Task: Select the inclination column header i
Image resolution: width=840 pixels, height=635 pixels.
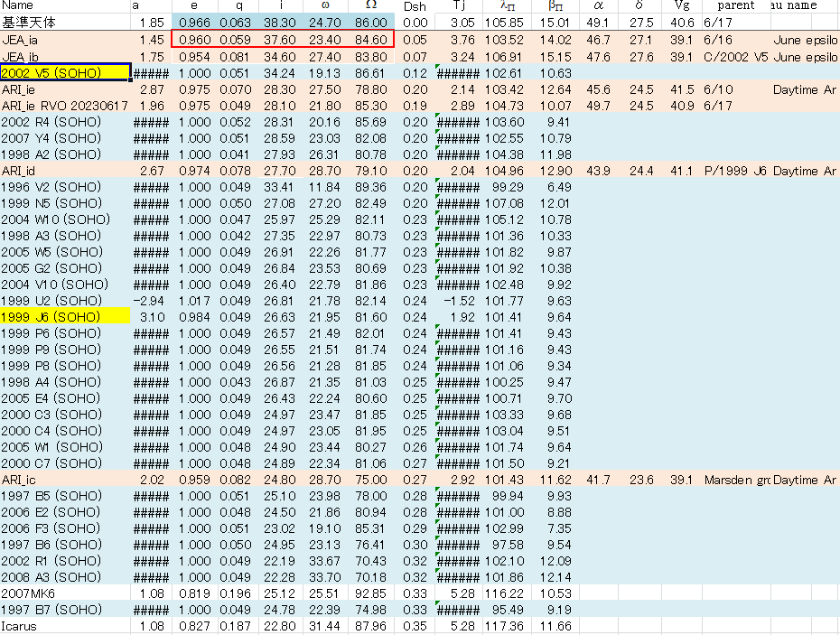Action: pos(280,6)
